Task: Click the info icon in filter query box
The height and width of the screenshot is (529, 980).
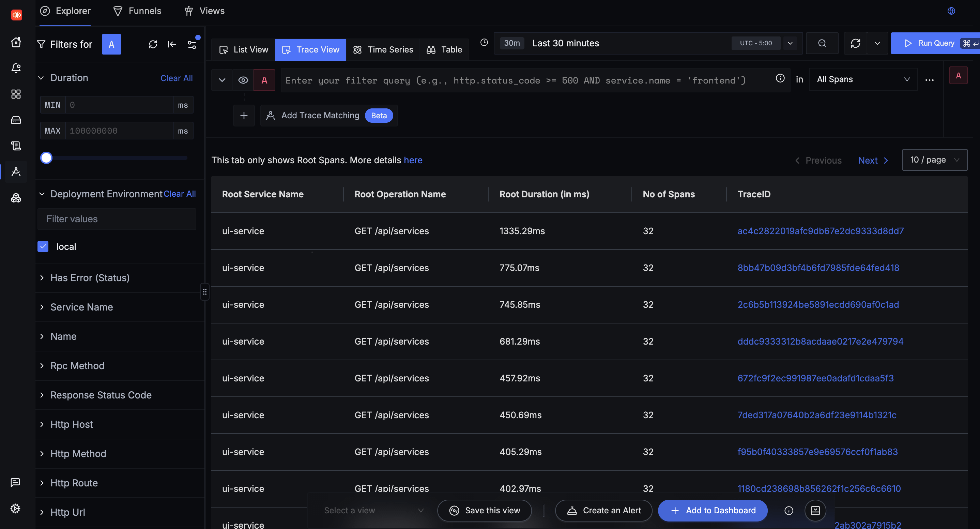Action: tap(780, 78)
